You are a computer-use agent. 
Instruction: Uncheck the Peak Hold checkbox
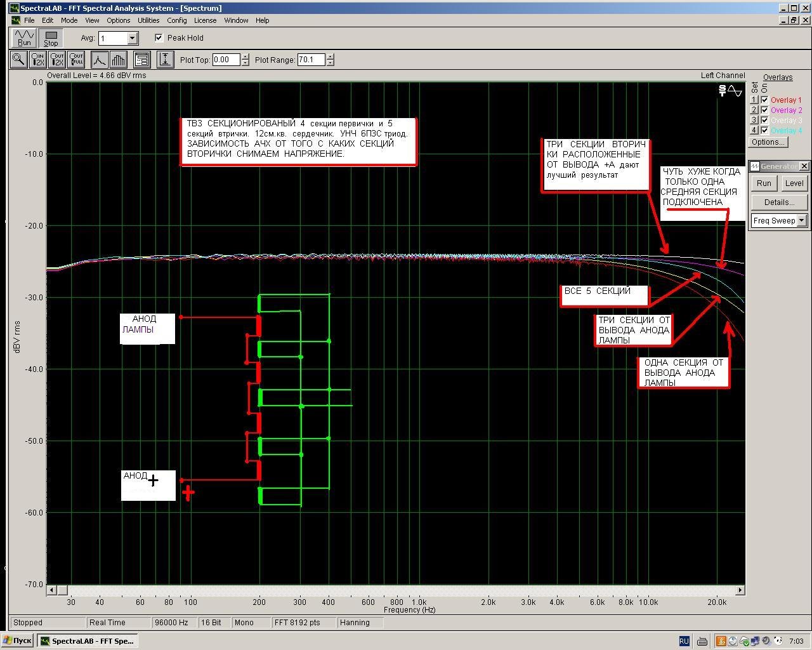tap(159, 38)
